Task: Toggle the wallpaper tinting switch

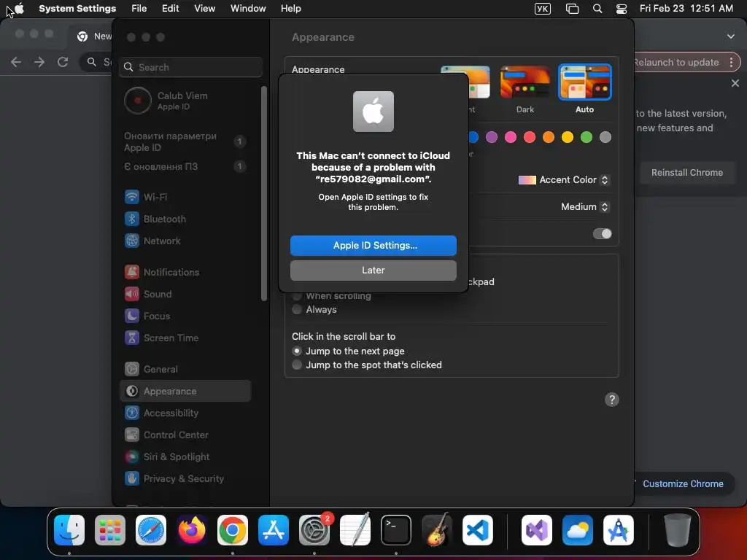Action: click(602, 234)
